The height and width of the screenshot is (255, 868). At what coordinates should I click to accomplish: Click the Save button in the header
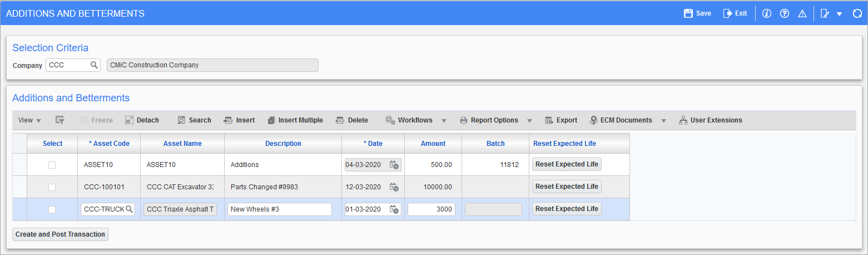coord(697,13)
